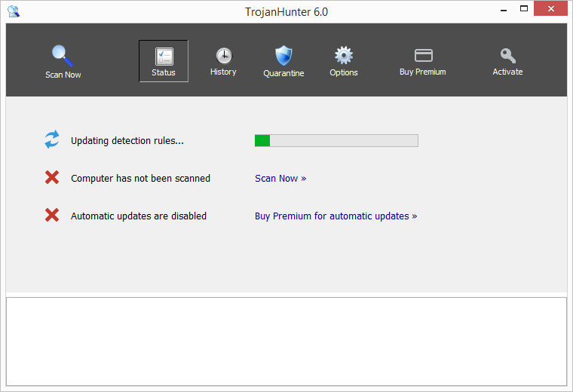Click the red X beside 'Automatic updates are disabled'

pyautogui.click(x=52, y=215)
